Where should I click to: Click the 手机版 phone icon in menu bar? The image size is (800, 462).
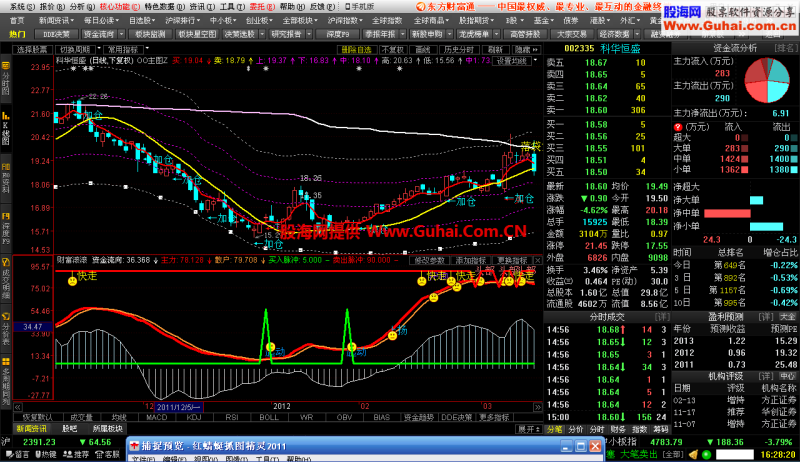coord(348,6)
